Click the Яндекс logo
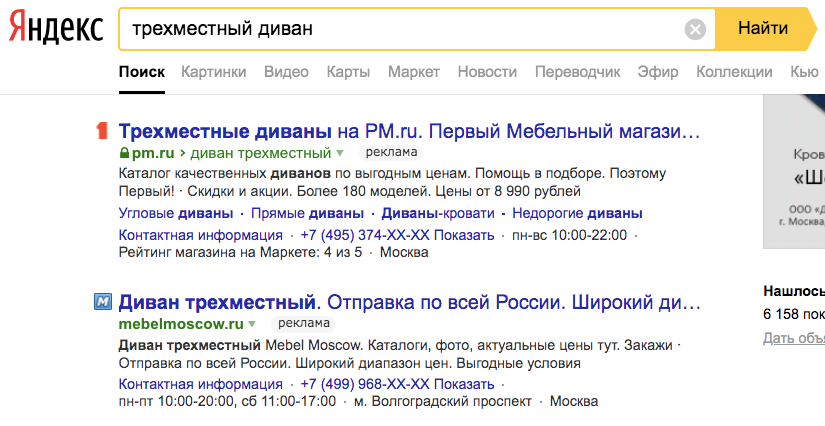 pos(56,29)
